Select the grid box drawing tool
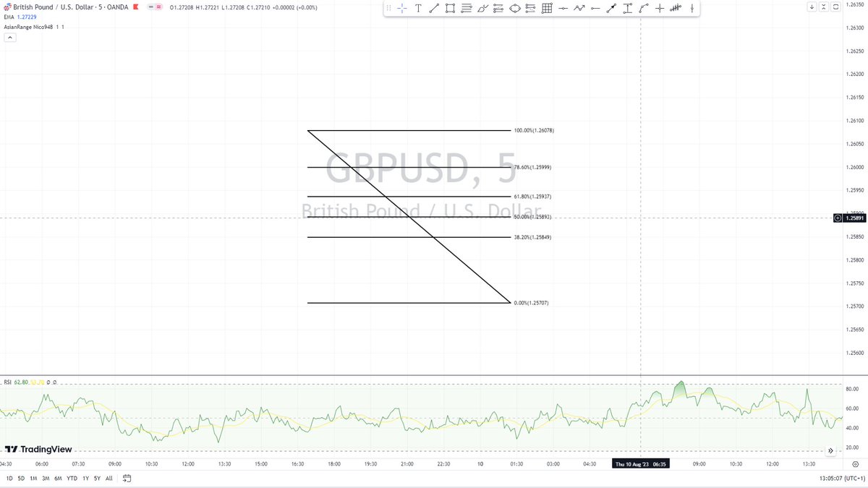This screenshot has height=488, width=868. click(x=547, y=9)
